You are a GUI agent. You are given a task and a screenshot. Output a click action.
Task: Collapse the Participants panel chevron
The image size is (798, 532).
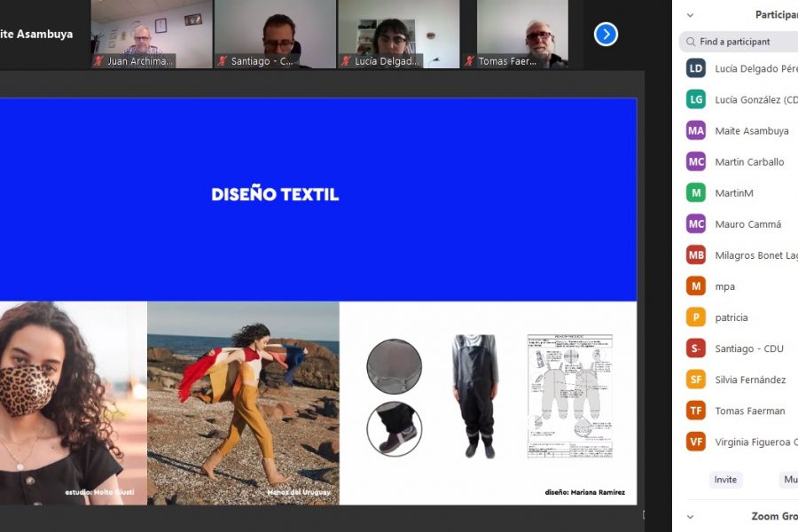pyautogui.click(x=690, y=15)
